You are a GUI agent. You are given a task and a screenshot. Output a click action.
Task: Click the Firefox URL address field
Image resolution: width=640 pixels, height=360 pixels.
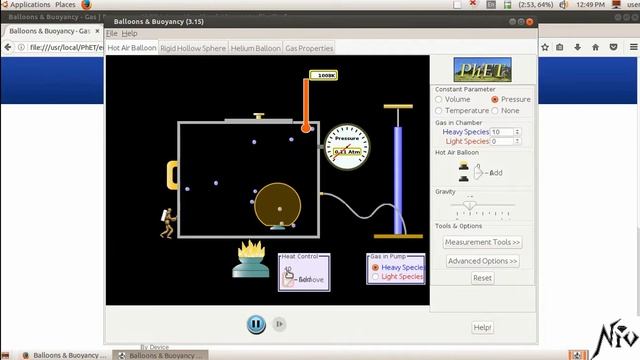(67, 47)
